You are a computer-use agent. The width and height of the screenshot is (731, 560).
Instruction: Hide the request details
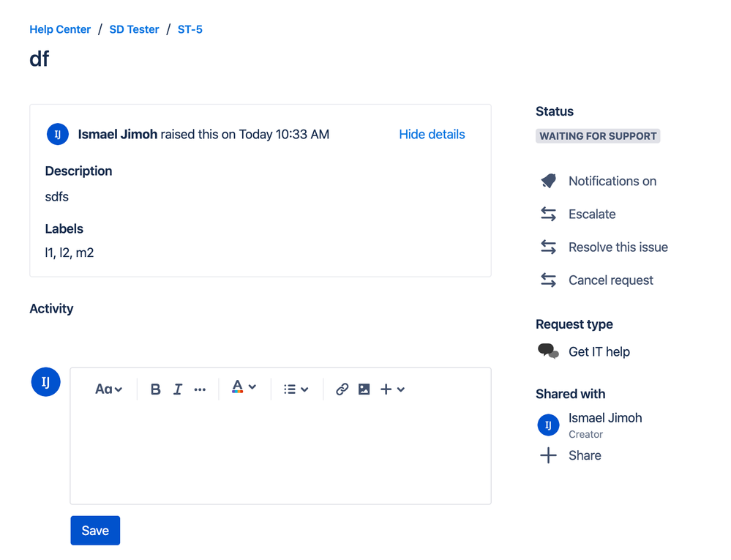pos(432,134)
